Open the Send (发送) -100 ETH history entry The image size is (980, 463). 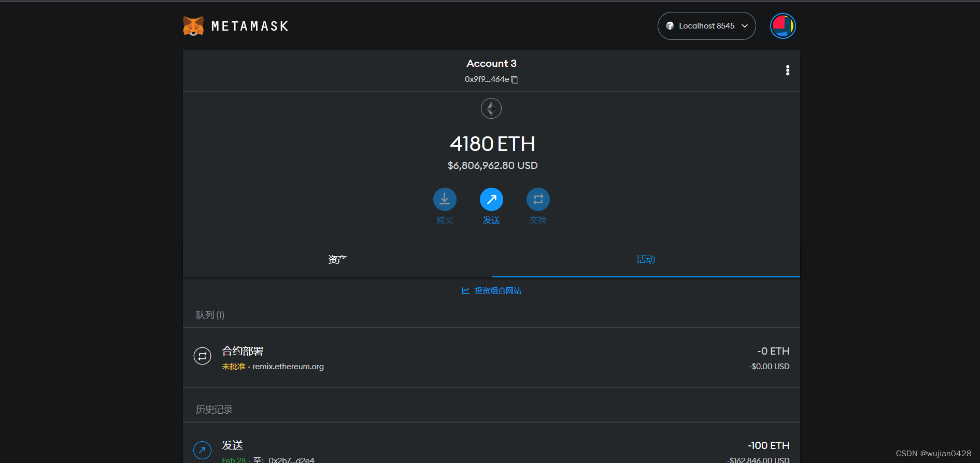pyautogui.click(x=491, y=443)
